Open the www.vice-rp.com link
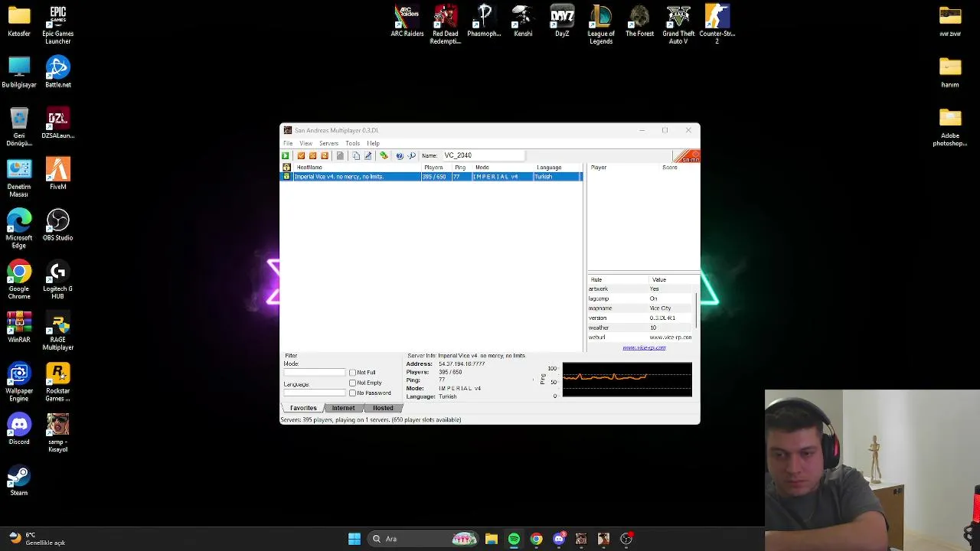The width and height of the screenshot is (980, 551). pyautogui.click(x=644, y=347)
